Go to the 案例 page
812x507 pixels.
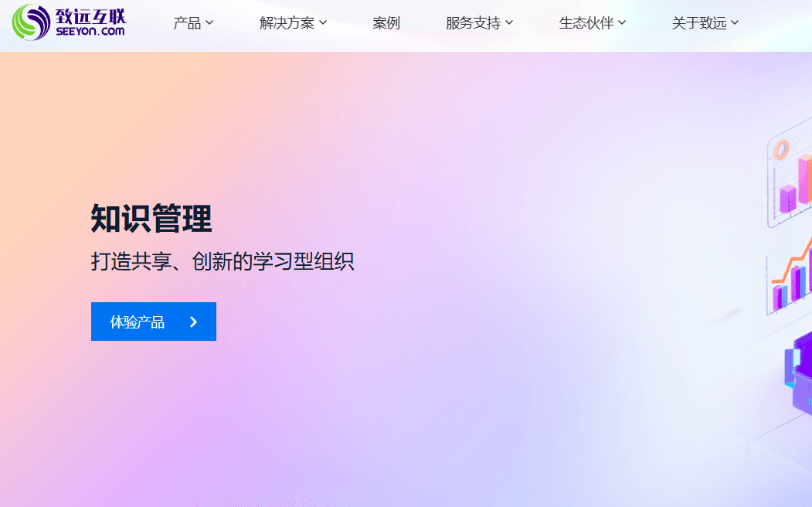386,22
